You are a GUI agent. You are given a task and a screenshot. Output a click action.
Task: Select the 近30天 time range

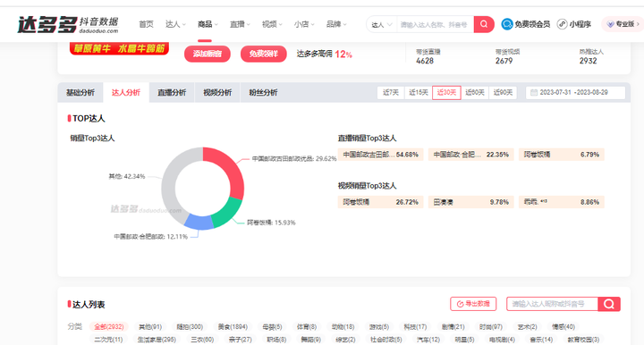[x=446, y=92]
